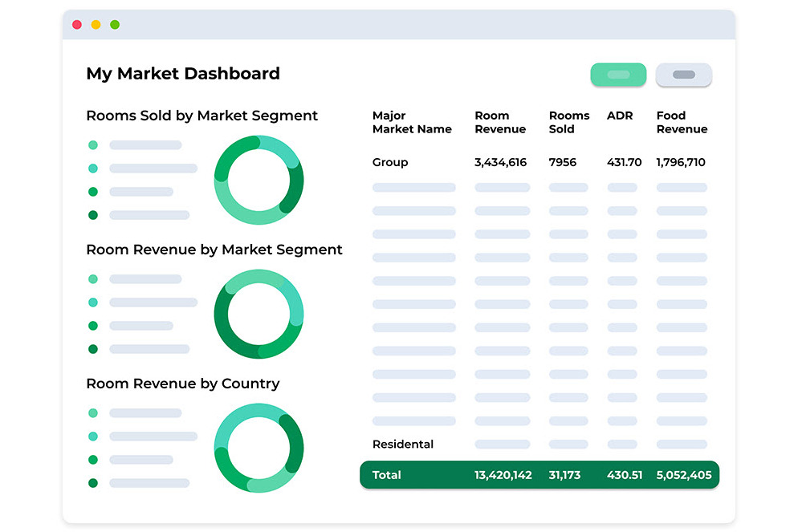Click the Total row room revenue 13,420,142

503,475
